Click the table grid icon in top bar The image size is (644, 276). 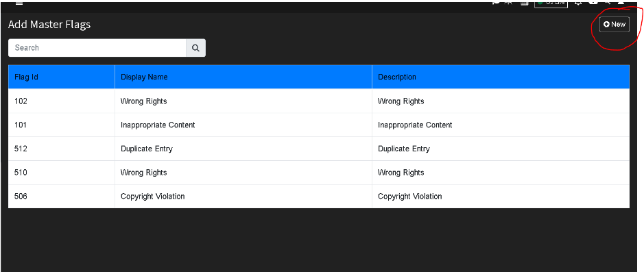click(524, 3)
